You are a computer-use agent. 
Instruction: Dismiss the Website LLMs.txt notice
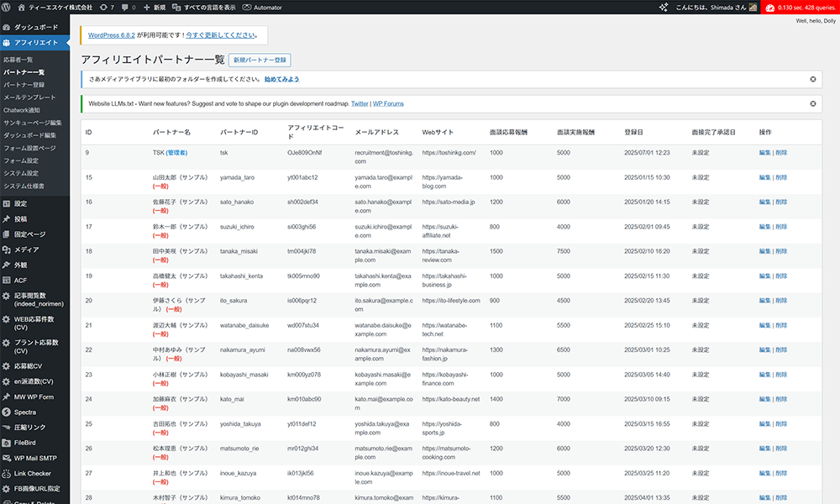(x=812, y=104)
